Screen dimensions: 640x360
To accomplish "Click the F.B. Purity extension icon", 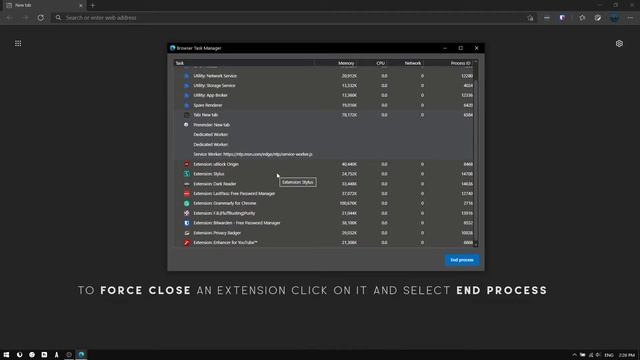I will tap(187, 213).
